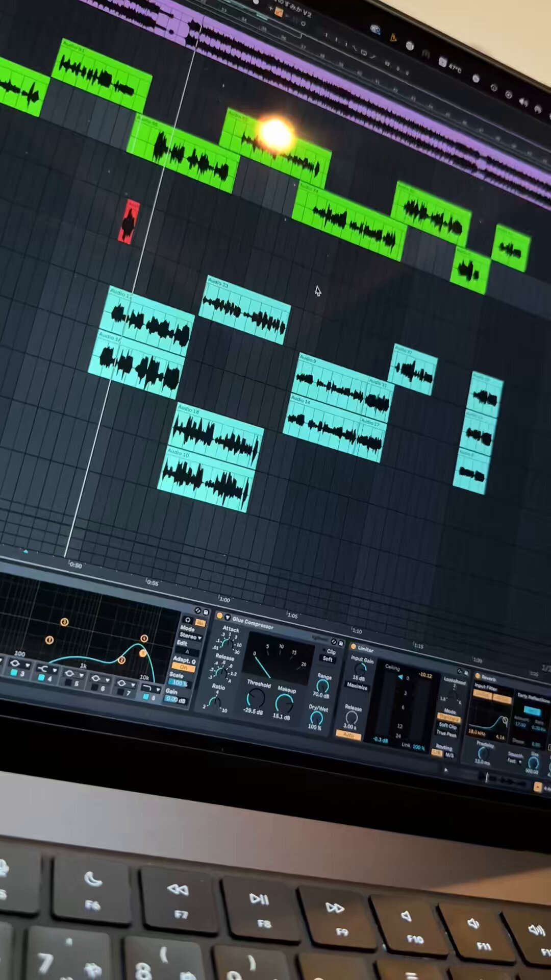This screenshot has height=980, width=551.
Task: Toggle Reverb device power button
Action: pyautogui.click(x=478, y=676)
